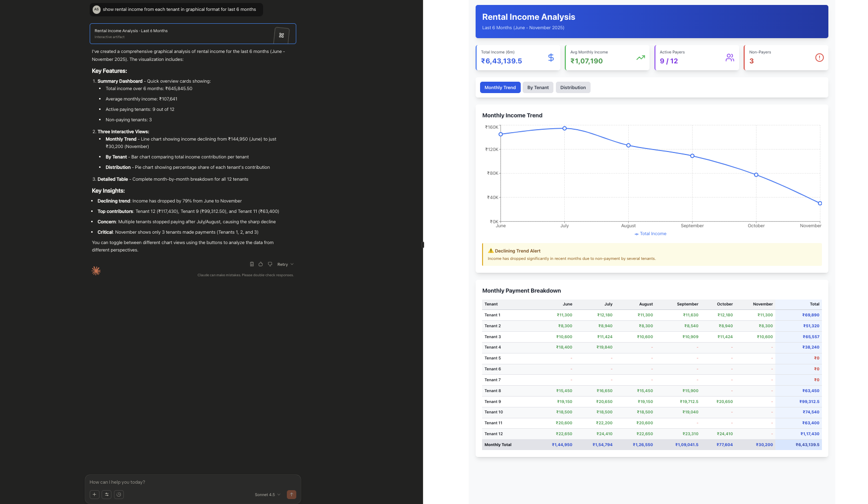Click the alert icon on Non-Payers card
Image resolution: width=868 pixels, height=504 pixels.
coord(819,57)
